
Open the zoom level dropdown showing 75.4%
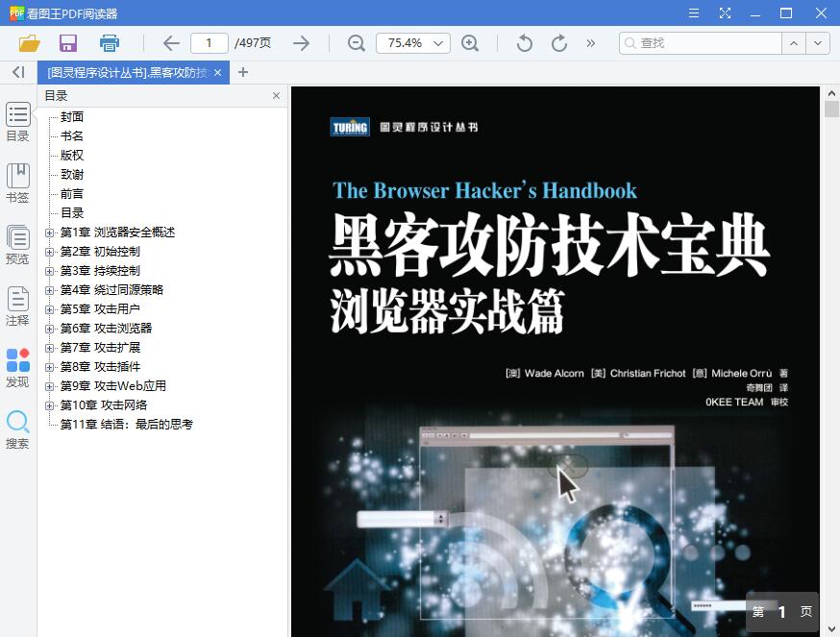coord(412,42)
